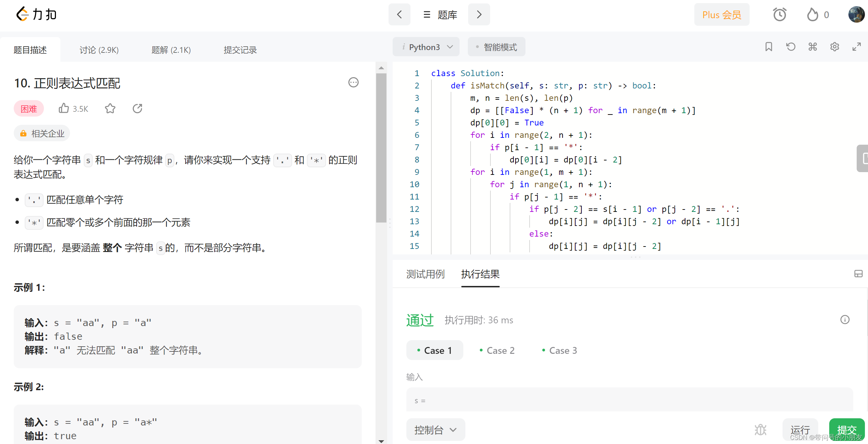Viewport: 868px width, 444px height.
Task: Open the user avatar menu
Action: coord(856,14)
